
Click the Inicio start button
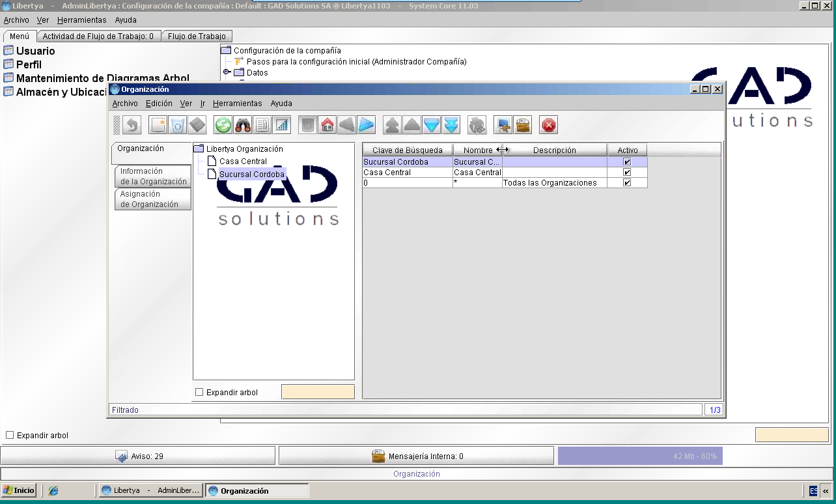(x=19, y=490)
